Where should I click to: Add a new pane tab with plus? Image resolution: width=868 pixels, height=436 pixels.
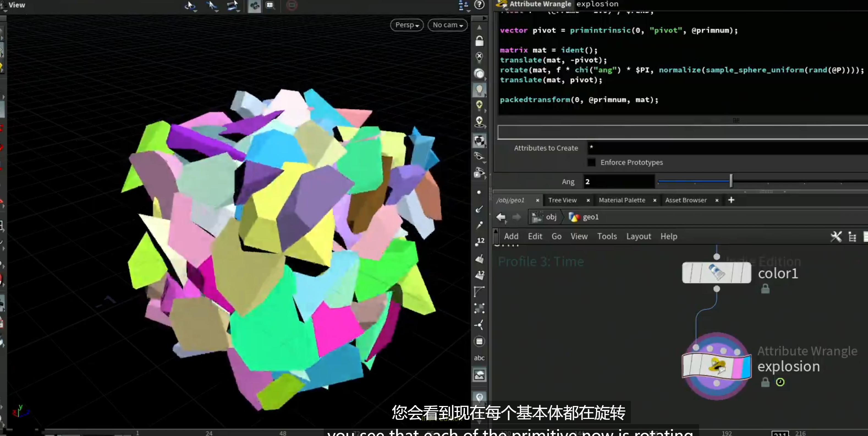point(731,200)
